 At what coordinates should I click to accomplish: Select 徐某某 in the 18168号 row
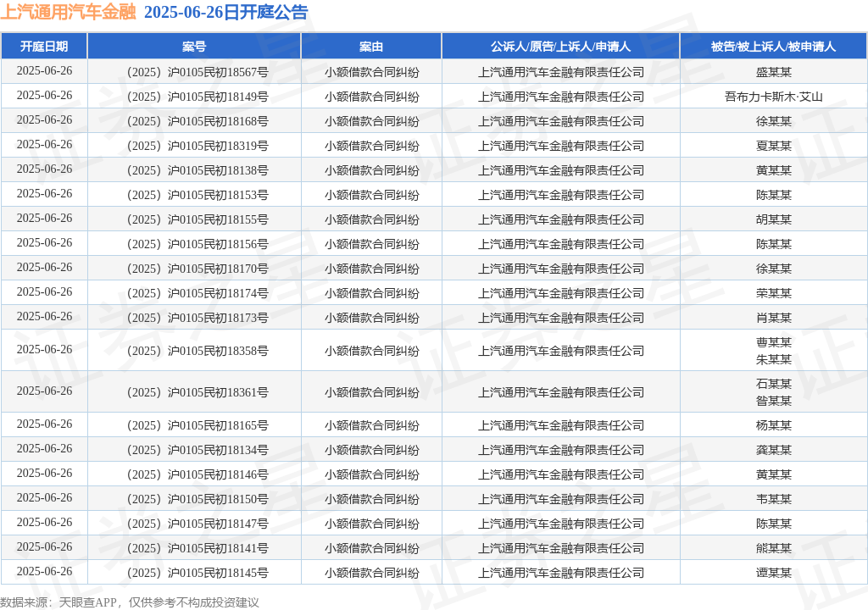[x=774, y=121]
